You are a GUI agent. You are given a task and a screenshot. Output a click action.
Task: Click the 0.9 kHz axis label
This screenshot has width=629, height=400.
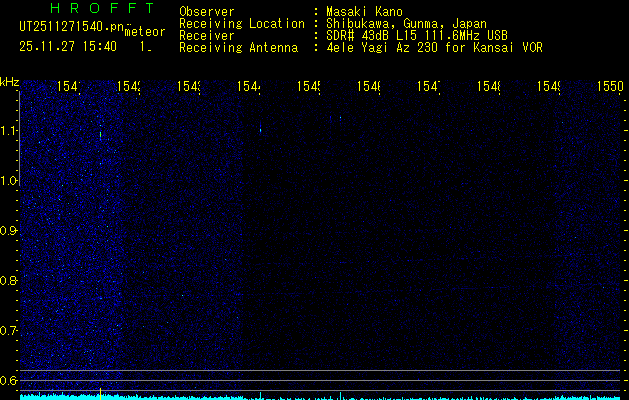(8, 231)
